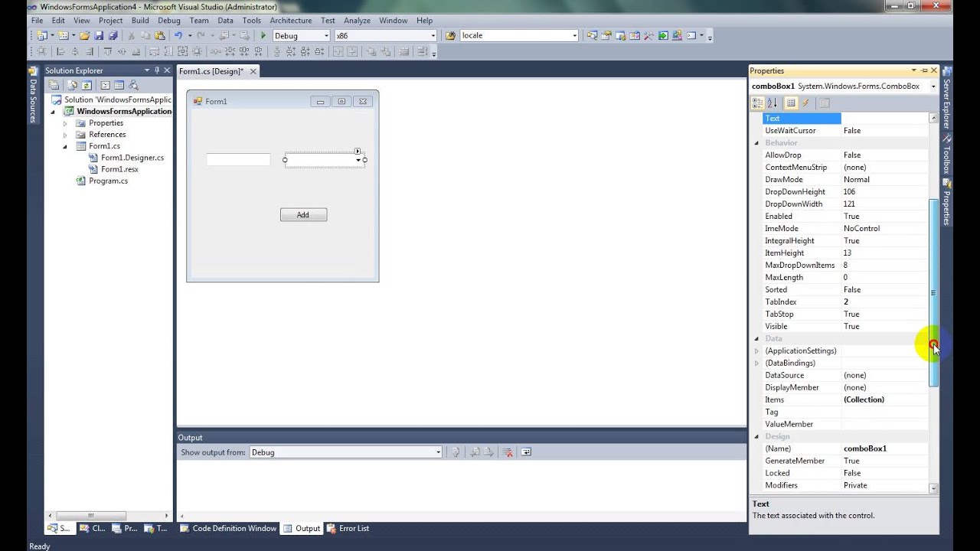Open the Server Explorer side tab
980x551 pixels.
pyautogui.click(x=946, y=98)
